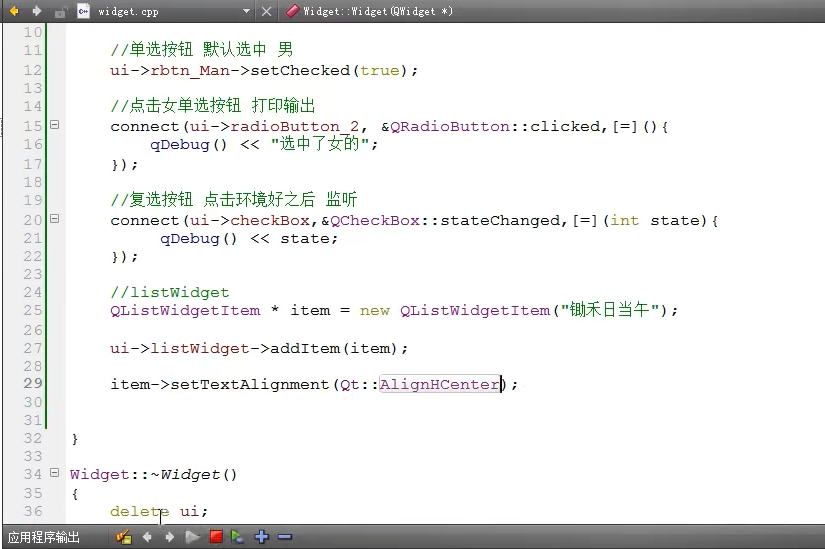Click the 应用程序输出 pane title
This screenshot has height=549, width=825.
point(44,537)
